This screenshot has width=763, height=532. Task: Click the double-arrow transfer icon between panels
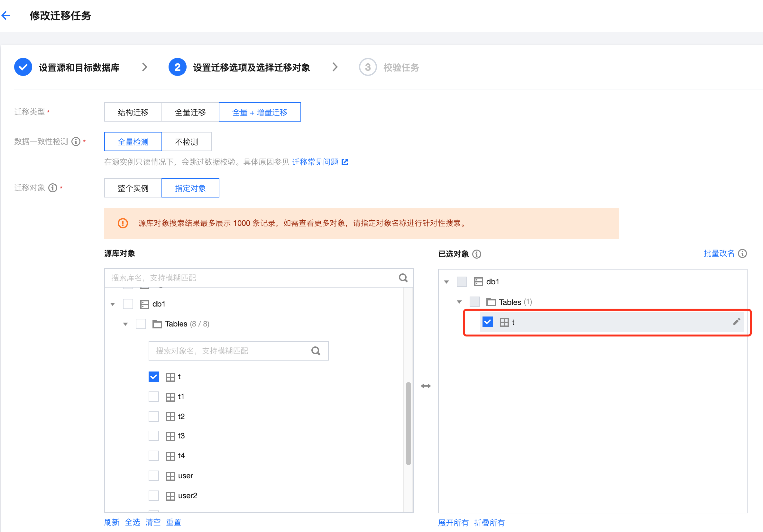tap(426, 386)
